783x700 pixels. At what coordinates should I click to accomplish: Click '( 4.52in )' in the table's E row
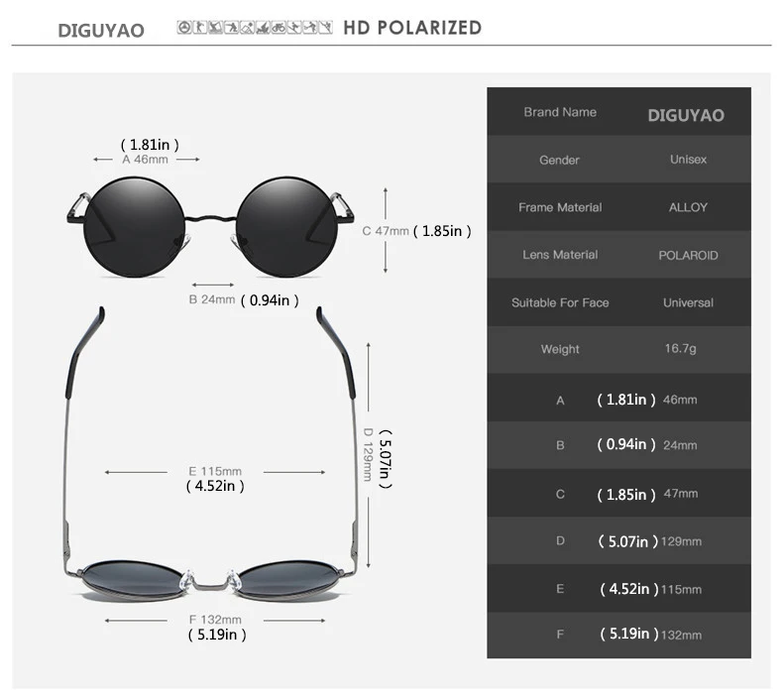click(x=629, y=589)
